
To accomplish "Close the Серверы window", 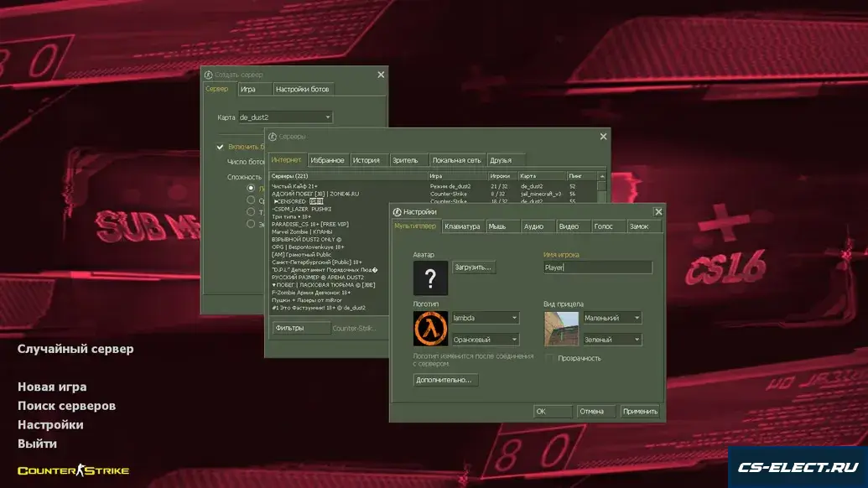I will [x=603, y=137].
